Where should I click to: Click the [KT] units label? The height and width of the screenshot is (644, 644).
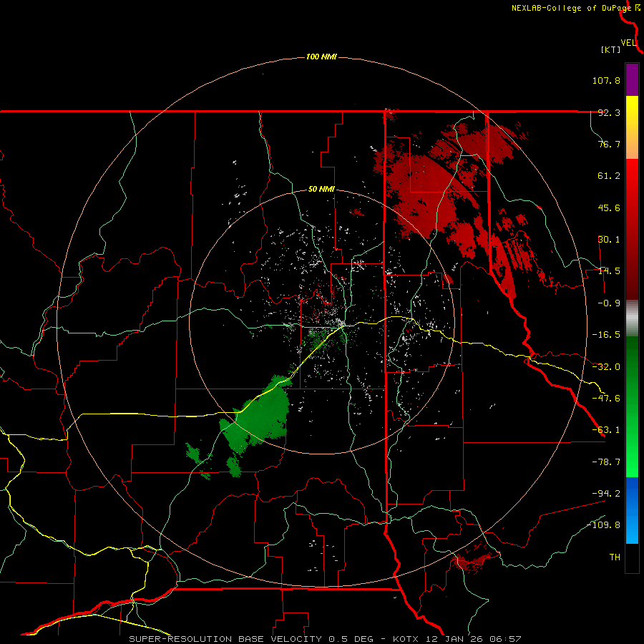[611, 49]
